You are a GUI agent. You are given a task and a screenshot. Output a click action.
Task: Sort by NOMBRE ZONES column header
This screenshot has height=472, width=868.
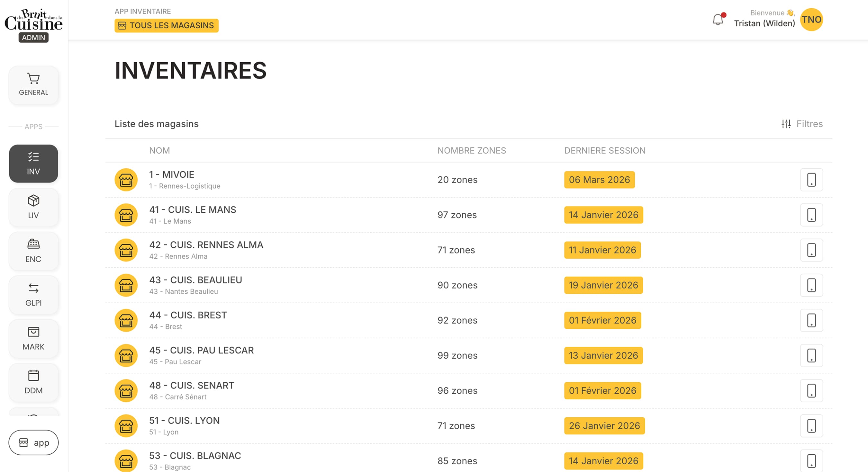point(471,150)
